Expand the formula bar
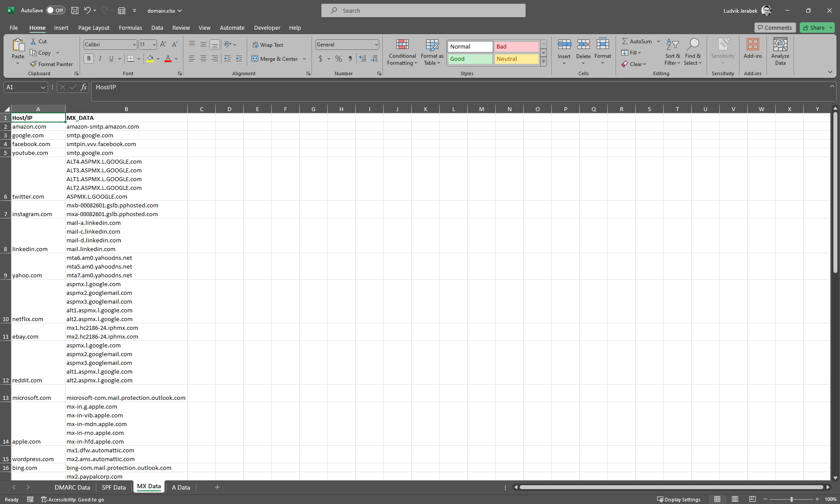 coord(832,86)
